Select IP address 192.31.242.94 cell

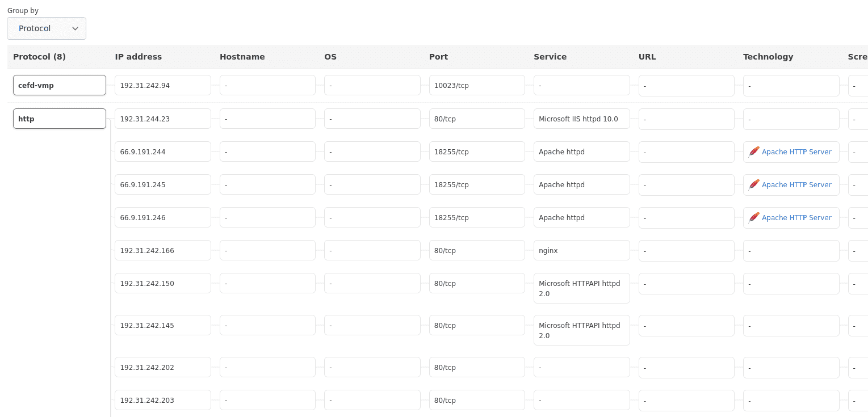pos(162,85)
